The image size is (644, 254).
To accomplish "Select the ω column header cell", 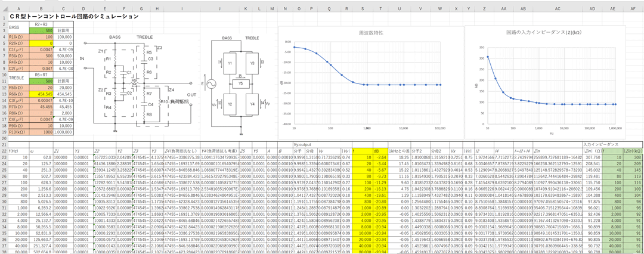I will (x=42, y=150).
